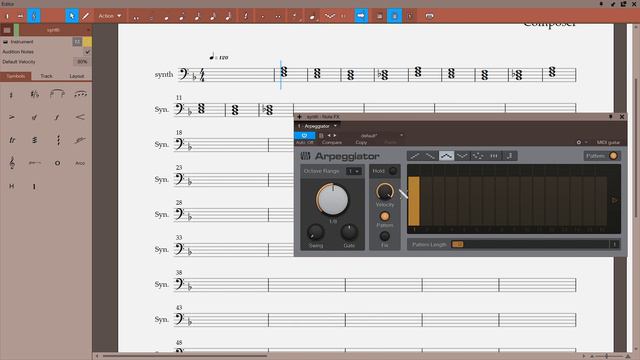Choose the Chord mode arpeggio button
Screen dimensions: 640x360
(494, 156)
